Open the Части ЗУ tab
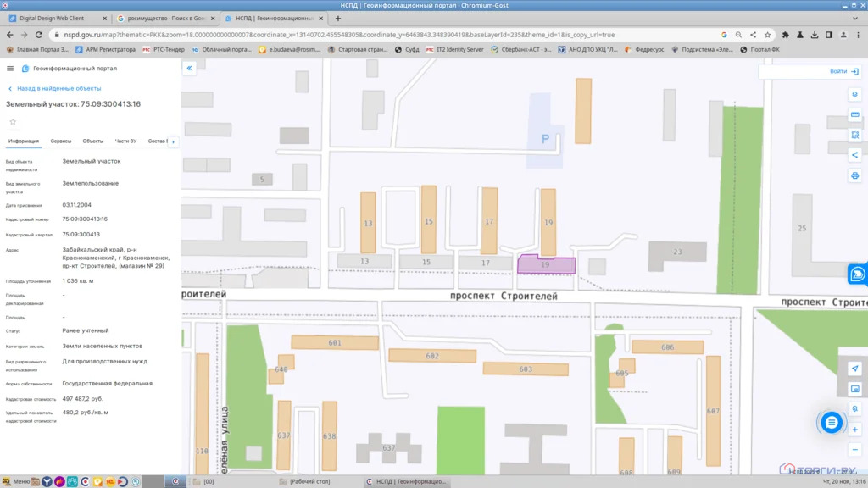 click(125, 141)
